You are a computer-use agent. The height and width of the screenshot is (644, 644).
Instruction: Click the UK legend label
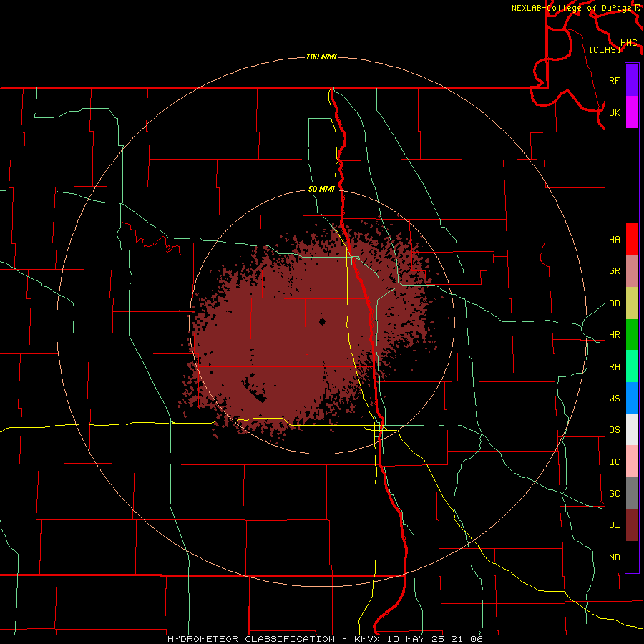pos(614,113)
